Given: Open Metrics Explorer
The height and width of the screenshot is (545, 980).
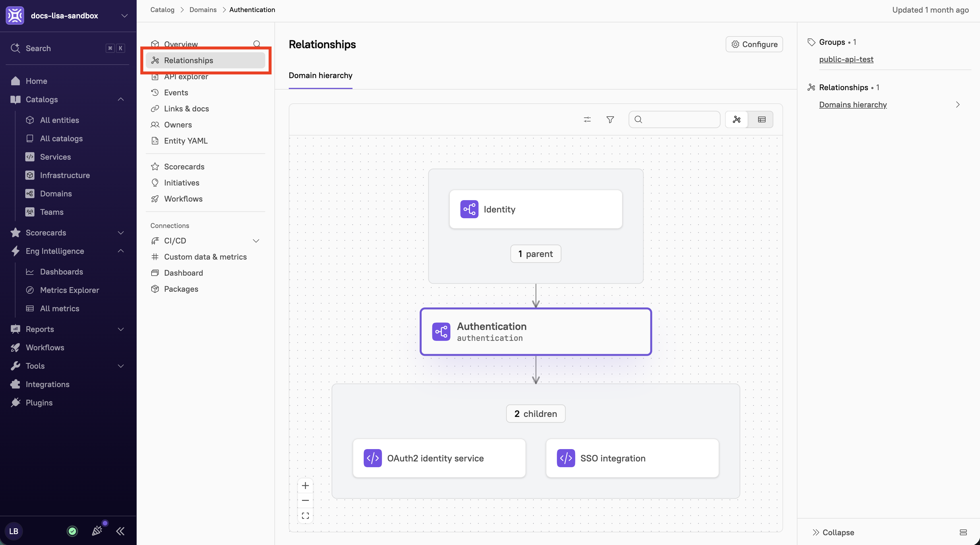Looking at the screenshot, I should pos(69,290).
